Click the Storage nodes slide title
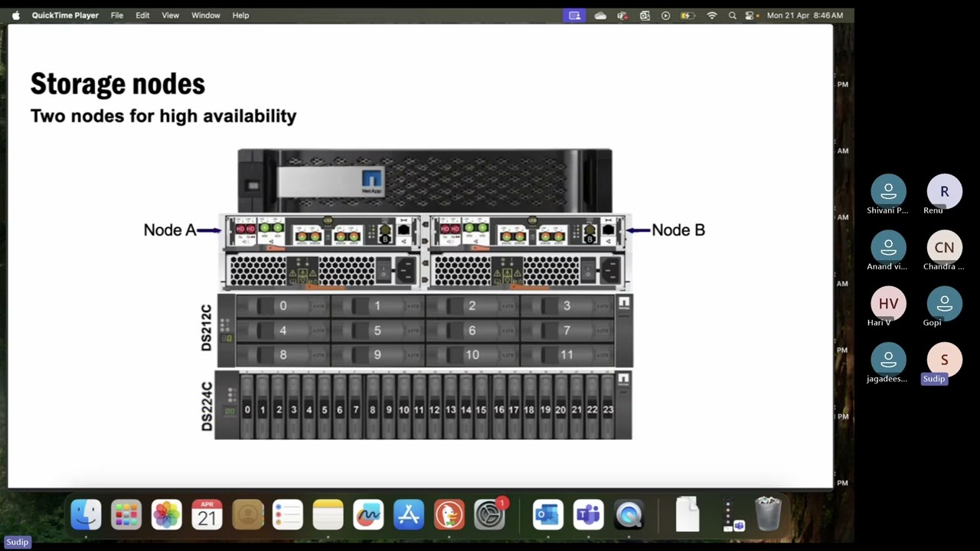 point(118,83)
